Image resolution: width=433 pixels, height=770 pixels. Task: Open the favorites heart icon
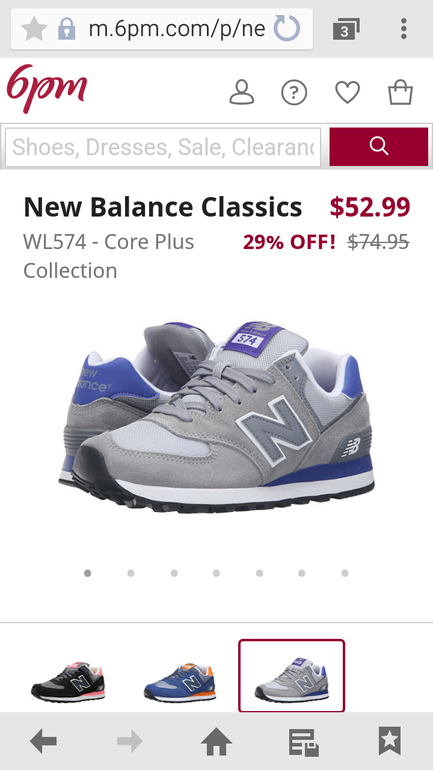[x=348, y=92]
